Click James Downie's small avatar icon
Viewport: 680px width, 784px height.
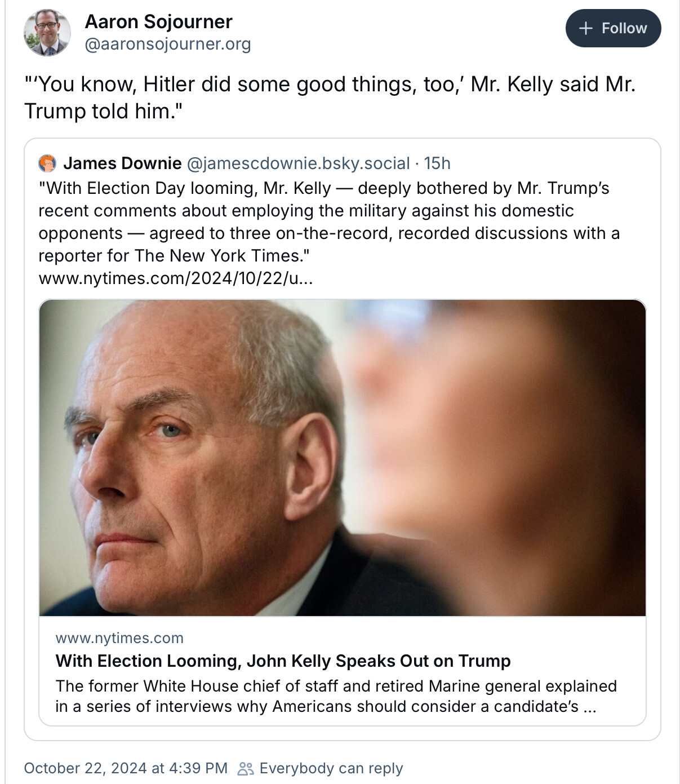pos(47,163)
